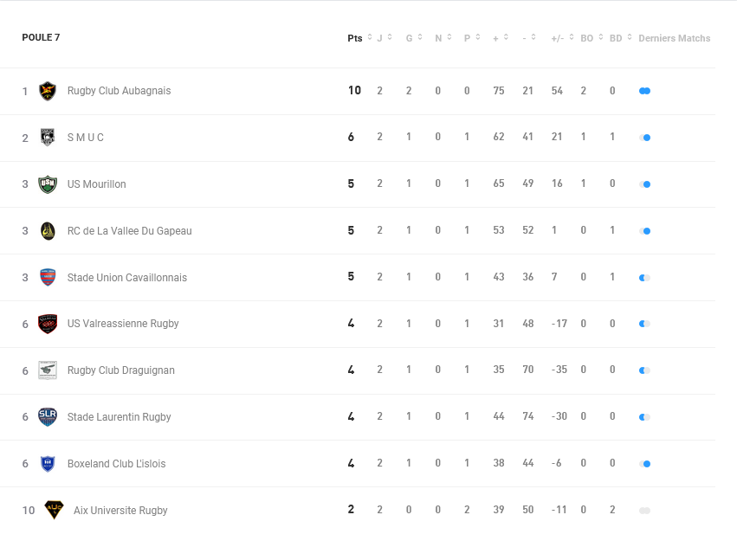This screenshot has width=737, height=560.
Task: Open the US Mourillon team logo
Action: (x=48, y=184)
